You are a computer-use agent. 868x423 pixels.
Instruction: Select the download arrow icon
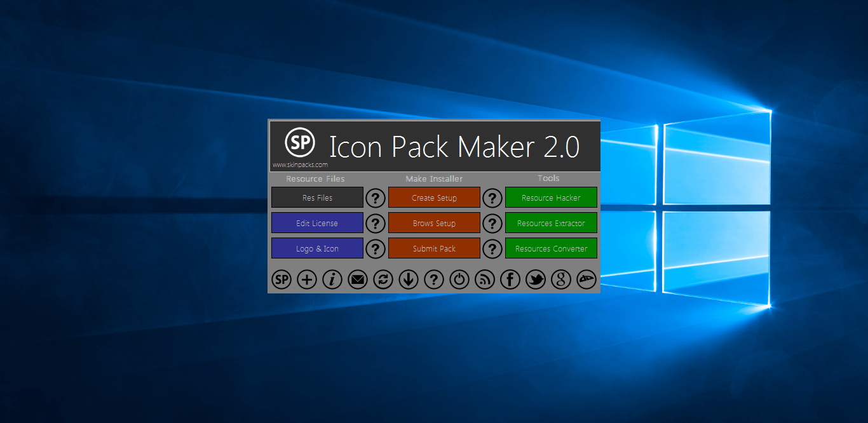pos(409,279)
